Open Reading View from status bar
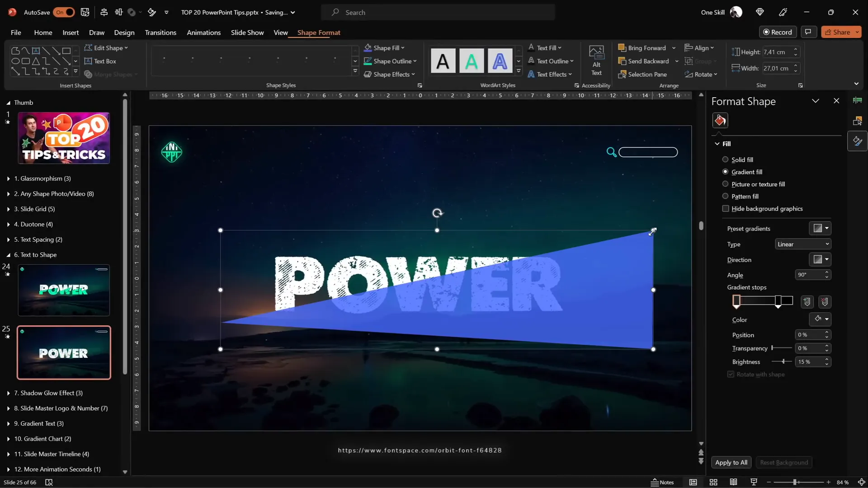 (733, 482)
